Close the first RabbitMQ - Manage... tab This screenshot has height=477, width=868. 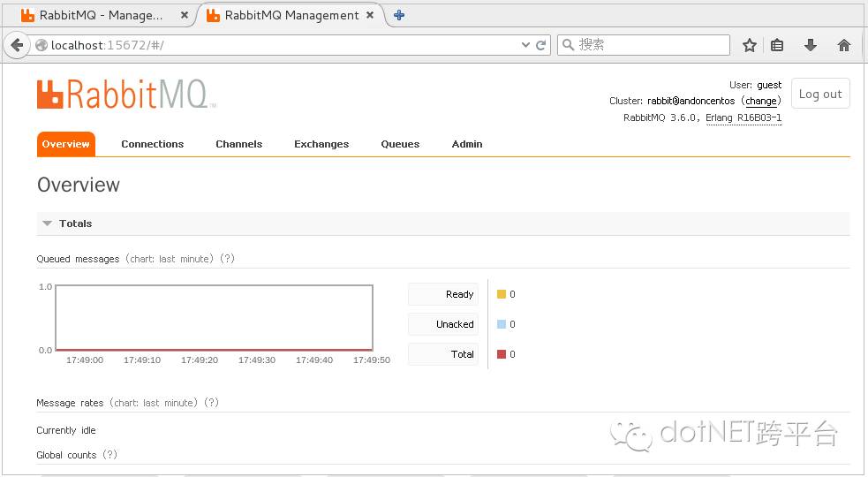(185, 16)
